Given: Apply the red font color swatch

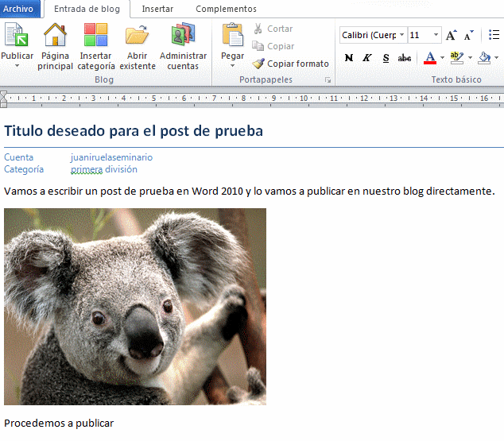Looking at the screenshot, I should click(430, 58).
